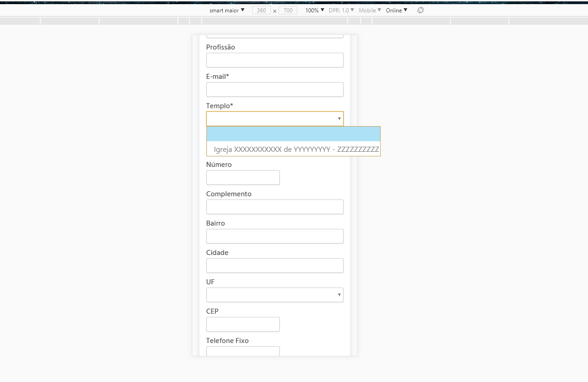Click the 'Templo*' label text
Image resolution: width=588 pixels, height=382 pixels.
[x=220, y=106]
